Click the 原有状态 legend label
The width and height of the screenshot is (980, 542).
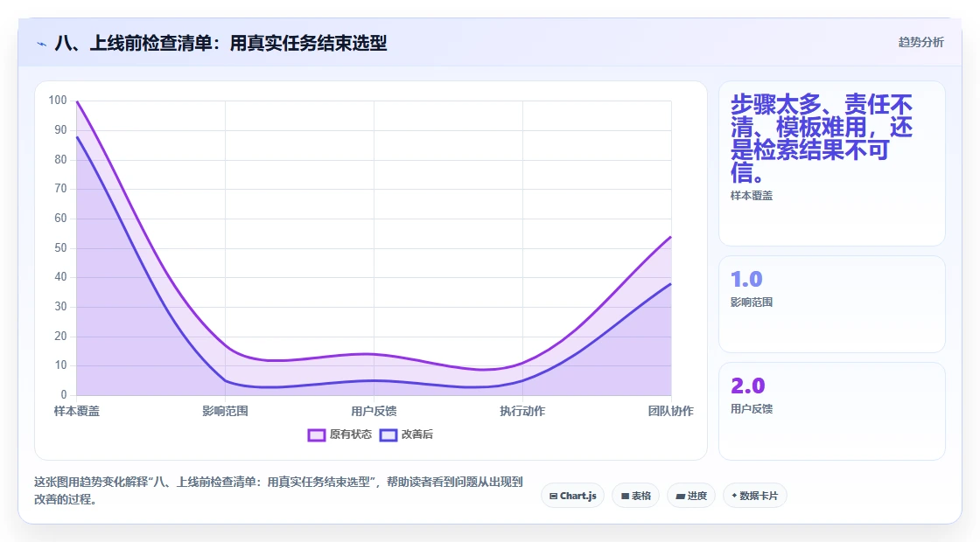click(x=351, y=434)
